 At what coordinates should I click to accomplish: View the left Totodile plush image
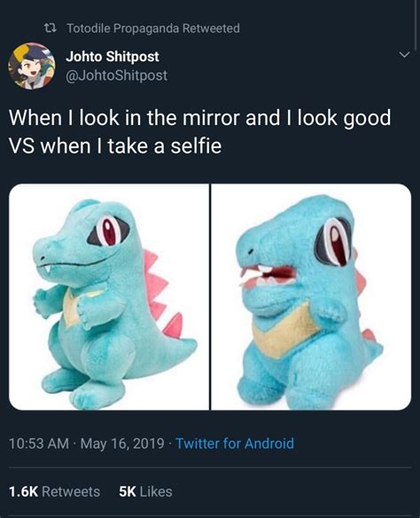coord(109,297)
